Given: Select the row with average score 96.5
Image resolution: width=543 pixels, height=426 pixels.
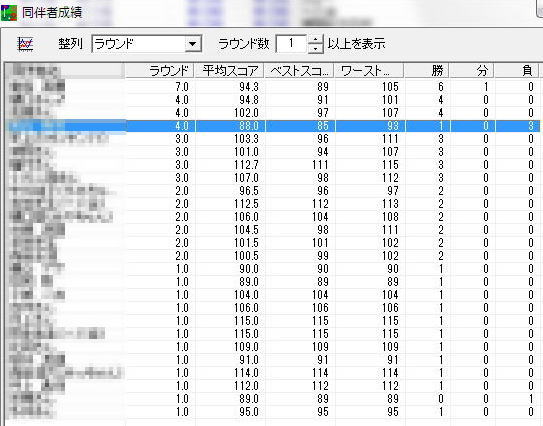Looking at the screenshot, I should [x=273, y=191].
